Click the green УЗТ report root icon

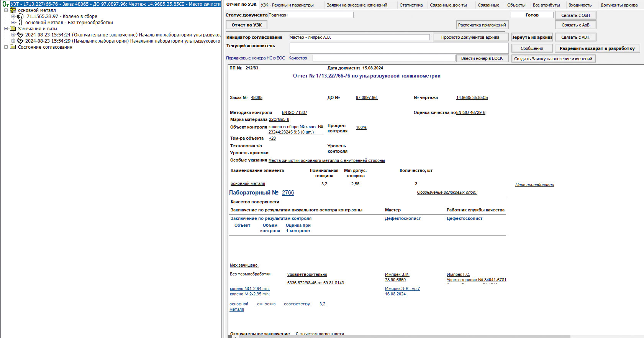coord(5,4)
